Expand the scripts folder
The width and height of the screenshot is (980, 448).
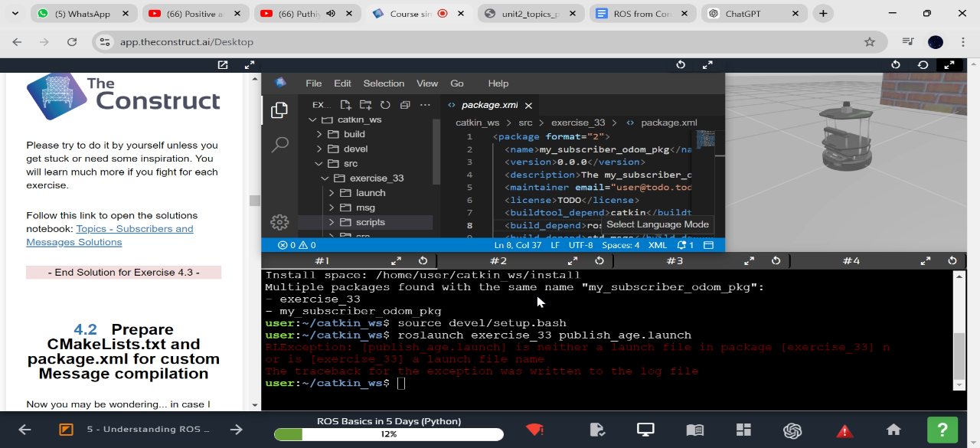point(371,222)
